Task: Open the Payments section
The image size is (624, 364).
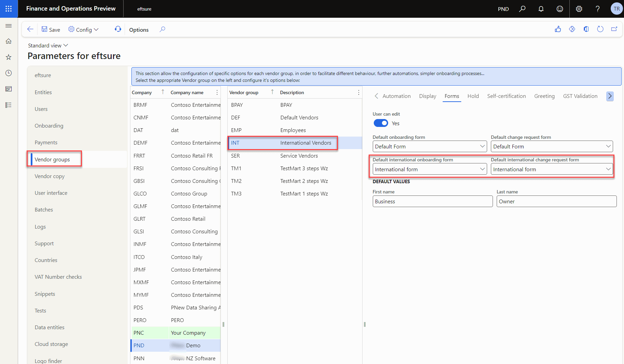Action: 46,142
